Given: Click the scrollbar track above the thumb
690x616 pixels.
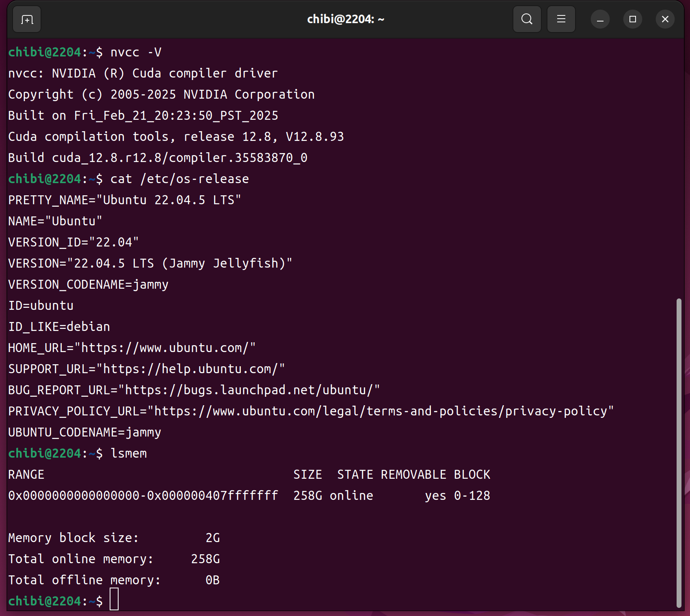Looking at the screenshot, I should [678, 162].
